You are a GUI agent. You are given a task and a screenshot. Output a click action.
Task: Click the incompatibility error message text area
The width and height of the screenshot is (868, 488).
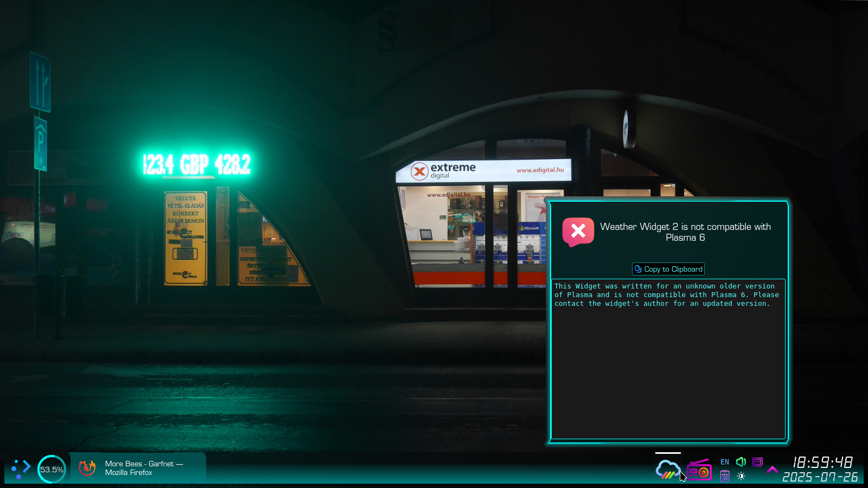pos(668,359)
